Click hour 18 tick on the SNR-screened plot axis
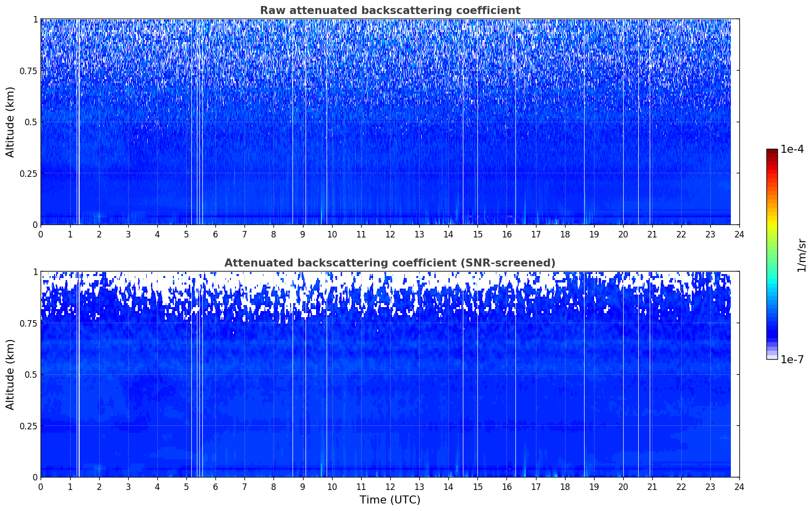 [565, 486]
